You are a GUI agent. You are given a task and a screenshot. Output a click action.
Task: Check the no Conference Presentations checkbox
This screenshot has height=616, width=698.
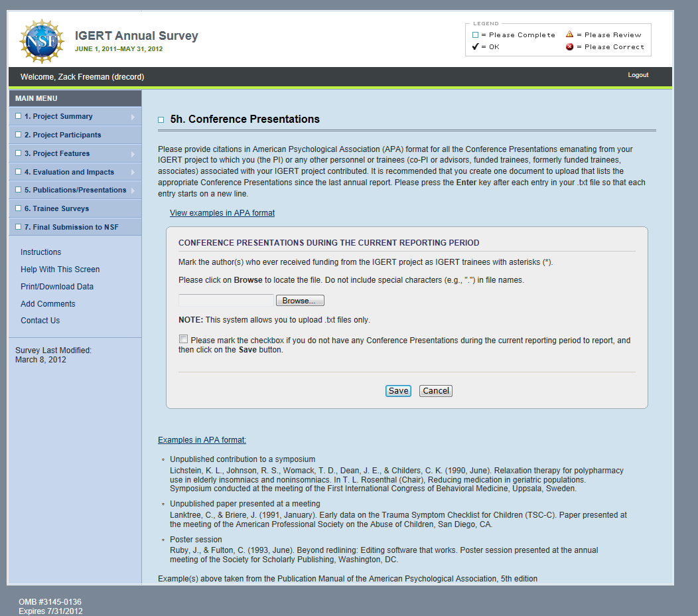pos(183,339)
